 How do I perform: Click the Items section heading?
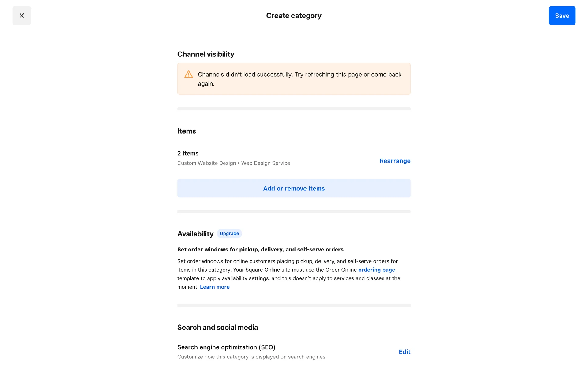(x=186, y=131)
